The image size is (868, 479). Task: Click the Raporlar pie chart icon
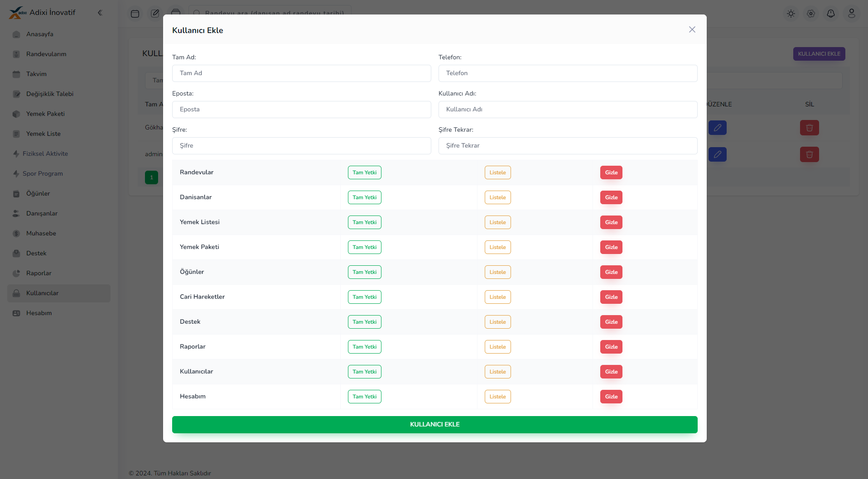[16, 273]
